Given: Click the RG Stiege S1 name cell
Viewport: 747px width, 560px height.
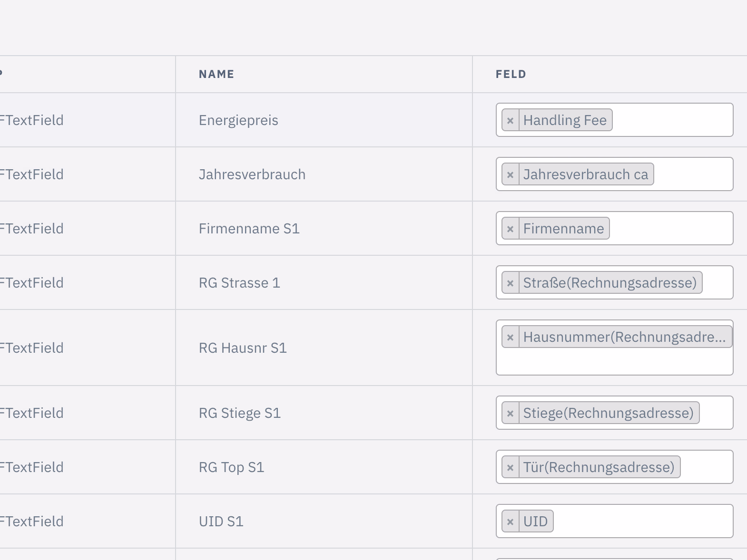Looking at the screenshot, I should coord(240,413).
